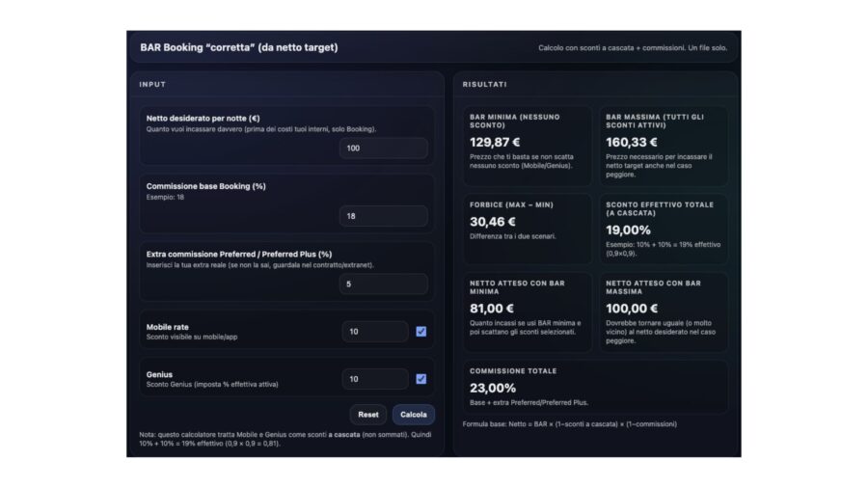Click the INPUT section header

[x=152, y=85]
